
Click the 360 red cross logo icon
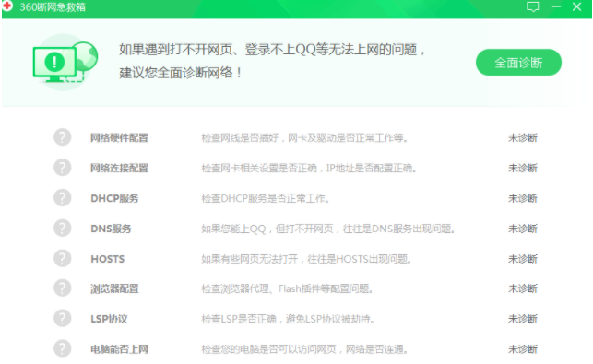coord(7,6)
